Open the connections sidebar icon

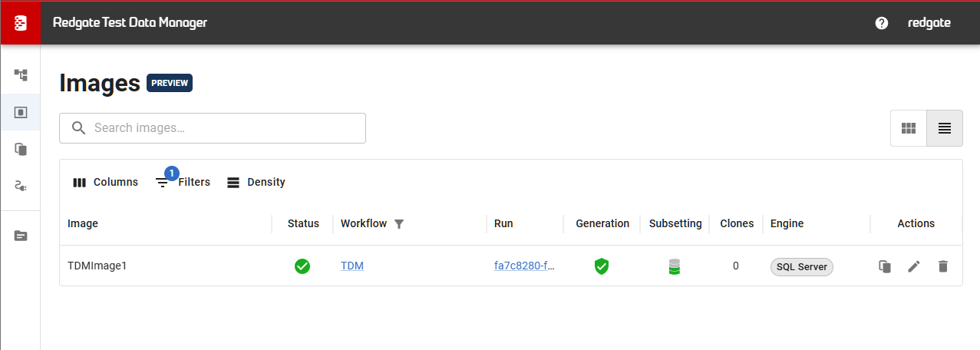pyautogui.click(x=21, y=186)
